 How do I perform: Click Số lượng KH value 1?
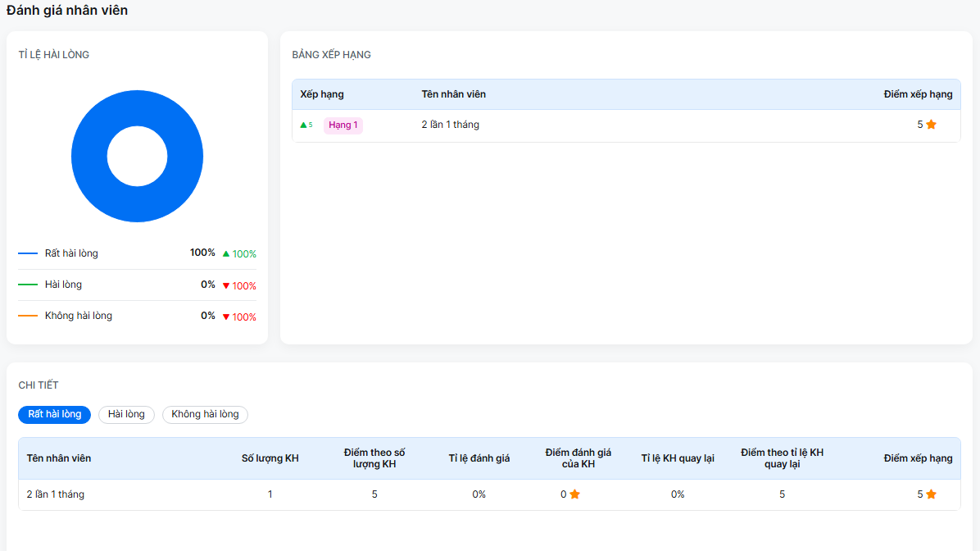(x=270, y=494)
